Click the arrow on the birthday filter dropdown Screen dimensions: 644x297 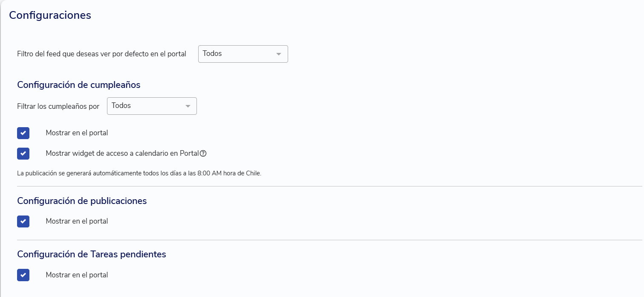188,106
